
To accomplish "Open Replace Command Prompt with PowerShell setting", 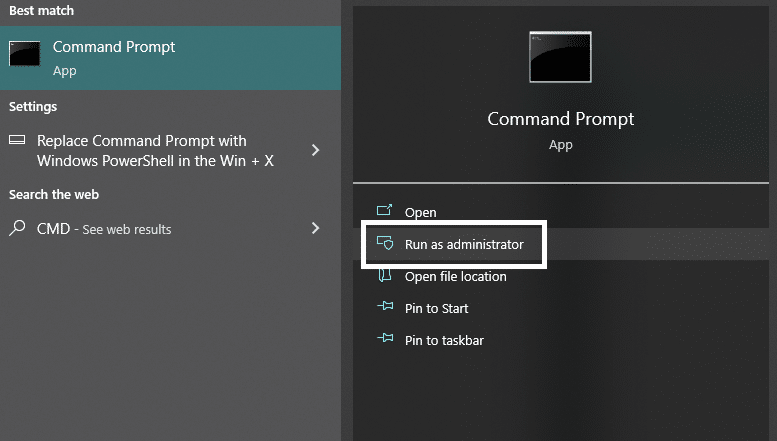I will [155, 151].
